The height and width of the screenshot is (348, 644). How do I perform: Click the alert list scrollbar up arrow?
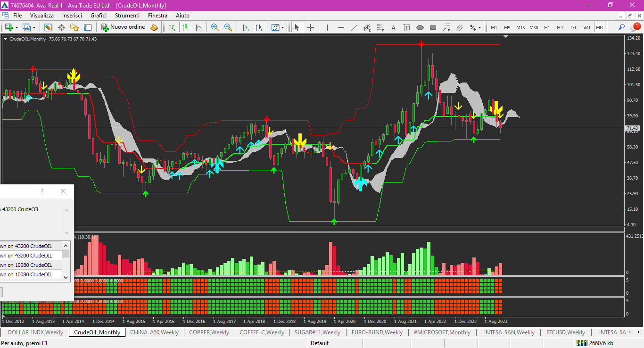[66, 245]
